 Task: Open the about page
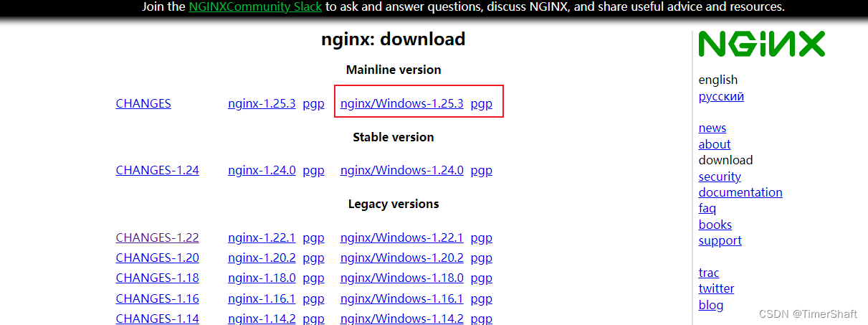715,144
